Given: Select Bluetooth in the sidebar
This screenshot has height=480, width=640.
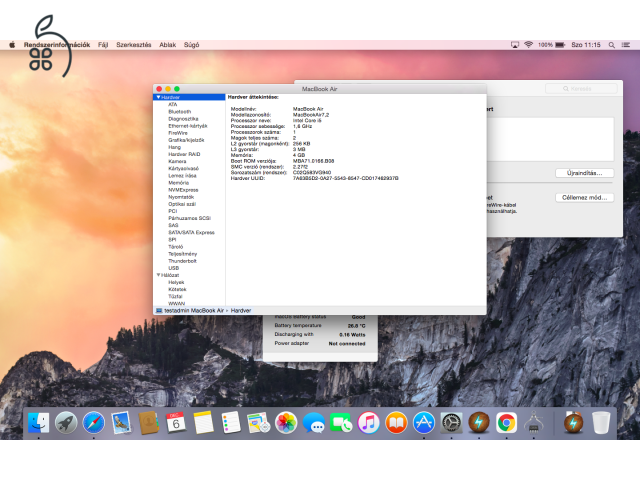Looking at the screenshot, I should (x=180, y=111).
